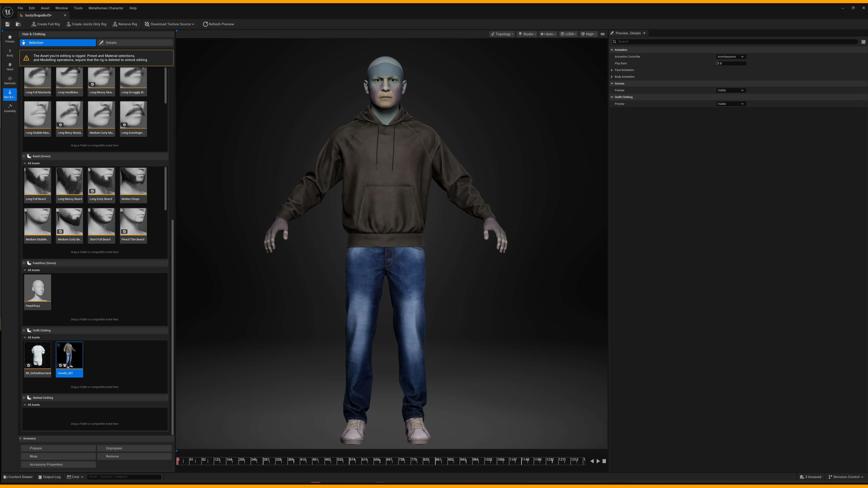
Task: Collapse the Accessory section
Action: (21, 439)
